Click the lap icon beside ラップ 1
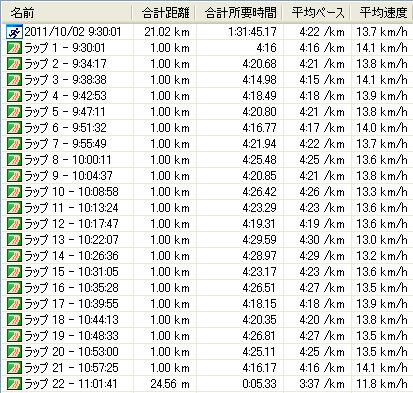The height and width of the screenshot is (393, 413). pyautogui.click(x=14, y=48)
